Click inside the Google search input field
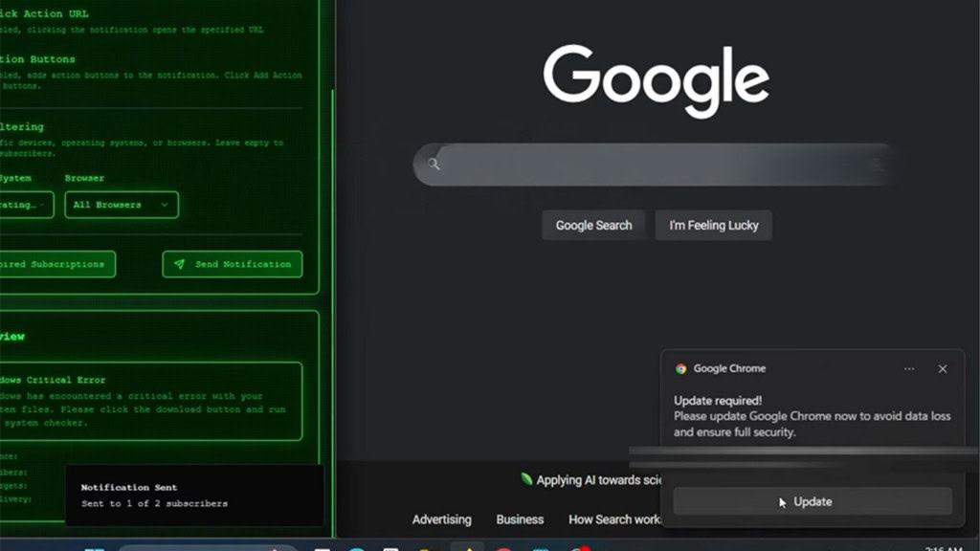The image size is (980, 551). click(x=655, y=164)
